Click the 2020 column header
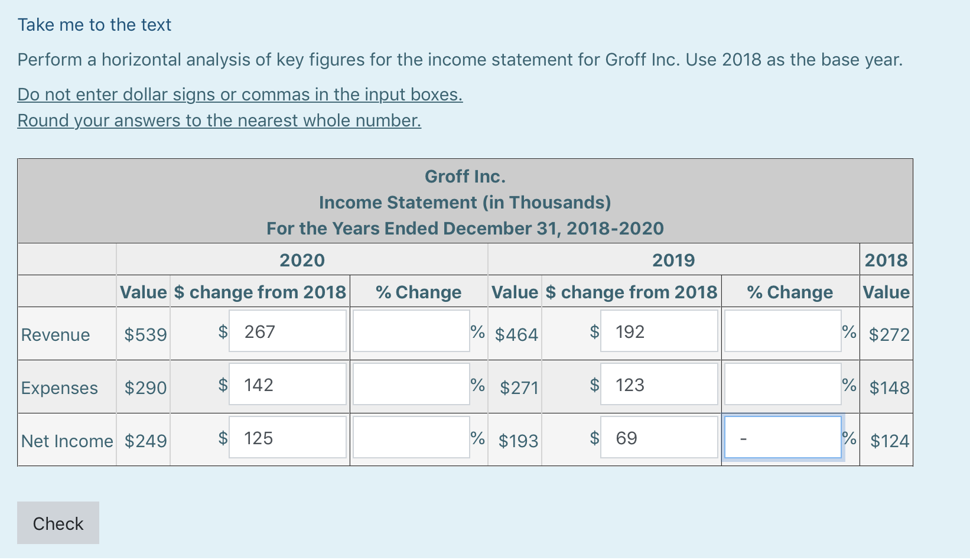The width and height of the screenshot is (970, 560). tap(302, 260)
